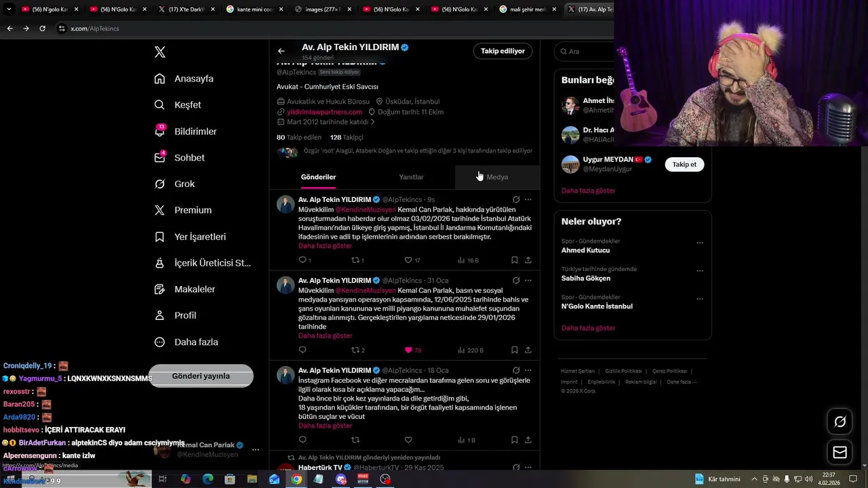This screenshot has width=868, height=488.
Task: Open Microsoft Edge from taskbar
Action: pyautogui.click(x=208, y=479)
